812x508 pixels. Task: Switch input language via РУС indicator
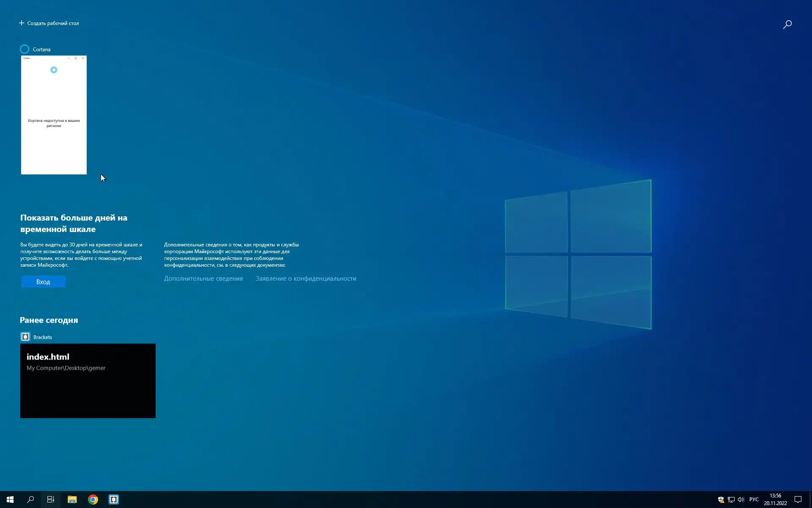coord(754,500)
